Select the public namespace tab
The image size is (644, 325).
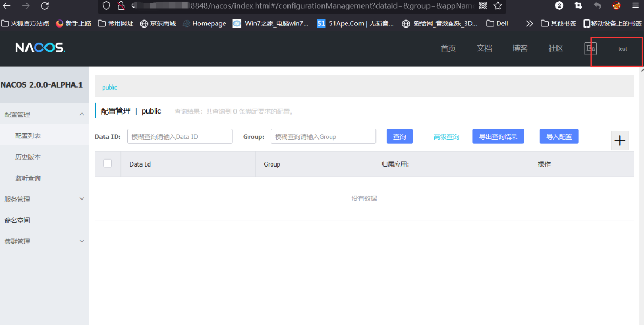[110, 87]
